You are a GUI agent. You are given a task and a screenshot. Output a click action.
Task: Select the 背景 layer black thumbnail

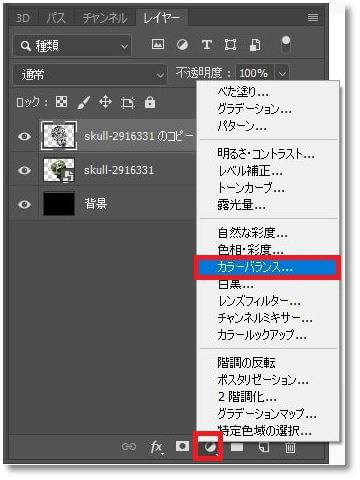[59, 204]
